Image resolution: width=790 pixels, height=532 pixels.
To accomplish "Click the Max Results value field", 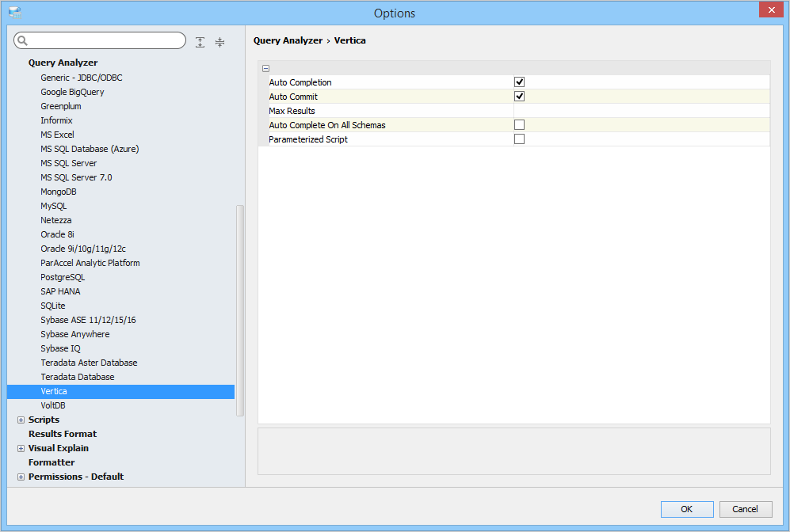I will click(x=641, y=111).
